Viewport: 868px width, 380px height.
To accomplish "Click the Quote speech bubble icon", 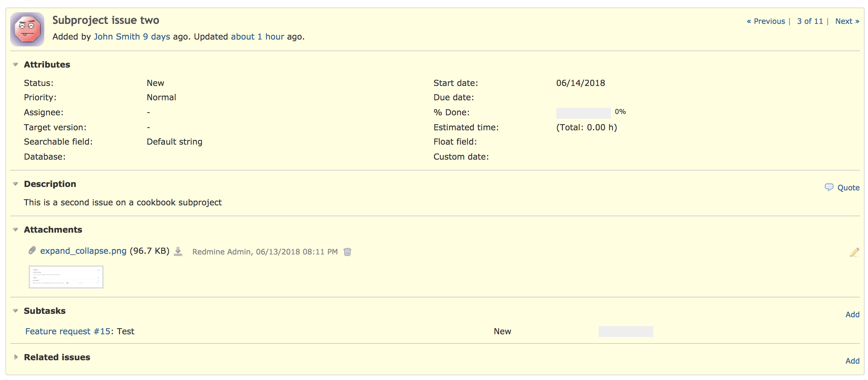I will pos(829,187).
